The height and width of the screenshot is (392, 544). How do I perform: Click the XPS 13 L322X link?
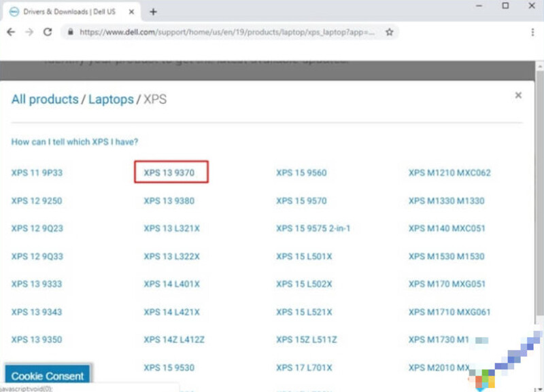coord(172,257)
